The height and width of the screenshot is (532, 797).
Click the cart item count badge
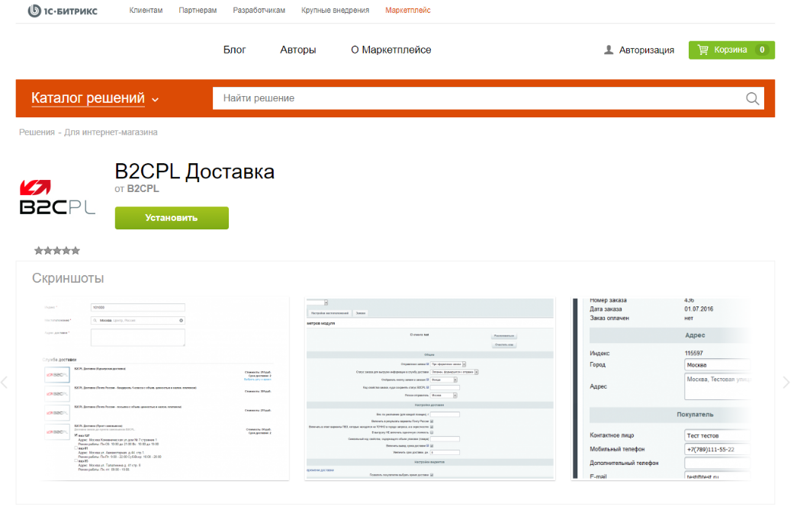pyautogui.click(x=761, y=50)
